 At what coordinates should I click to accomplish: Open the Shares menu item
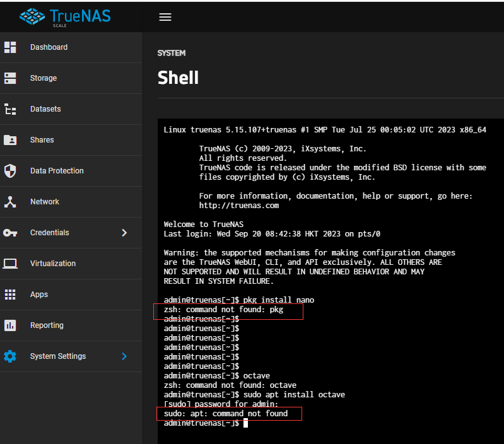coord(71,140)
